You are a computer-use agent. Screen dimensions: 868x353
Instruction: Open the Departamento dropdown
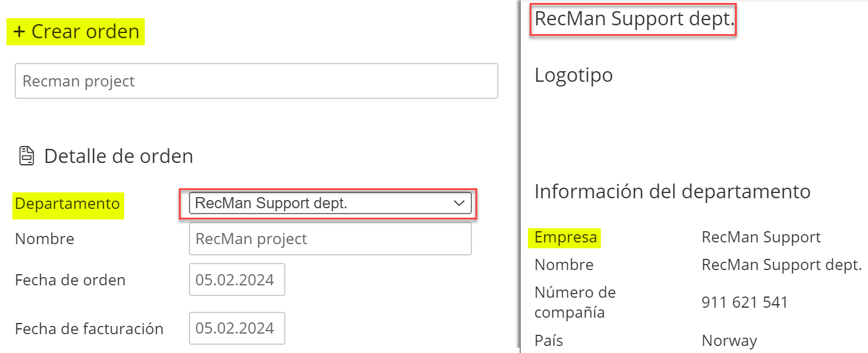pyautogui.click(x=330, y=204)
